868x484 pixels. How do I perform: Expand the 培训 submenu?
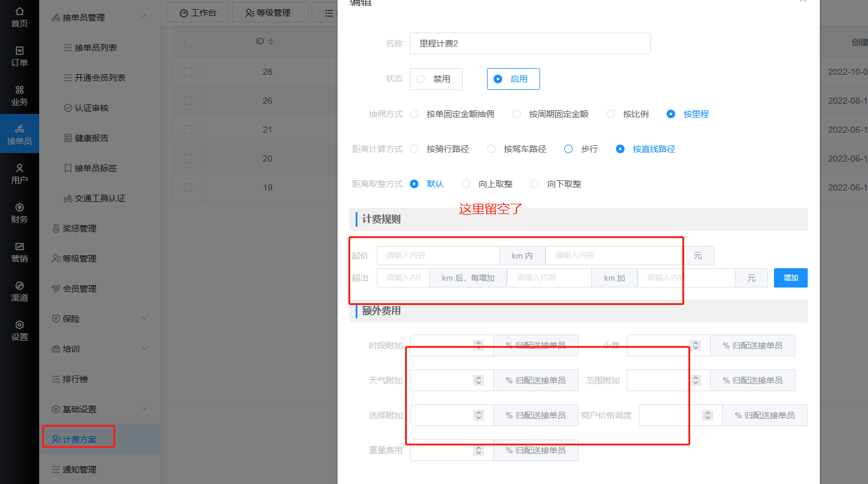[x=145, y=348]
